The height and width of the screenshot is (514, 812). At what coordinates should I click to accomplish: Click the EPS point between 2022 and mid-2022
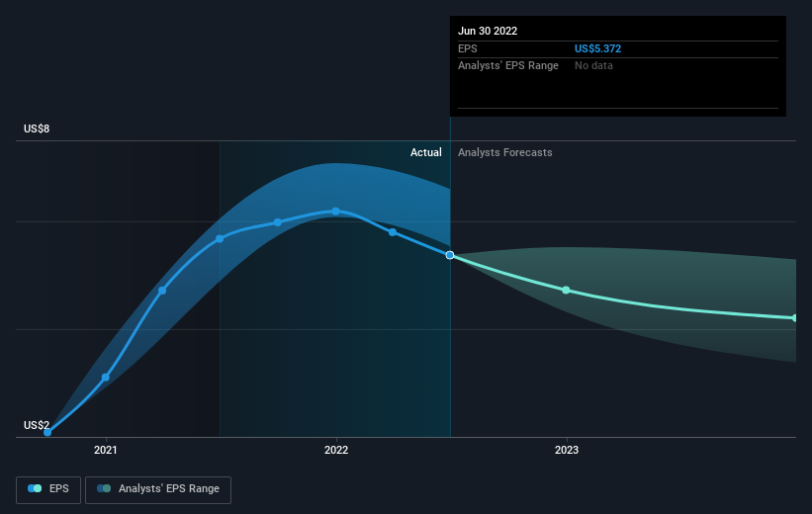coord(393,232)
